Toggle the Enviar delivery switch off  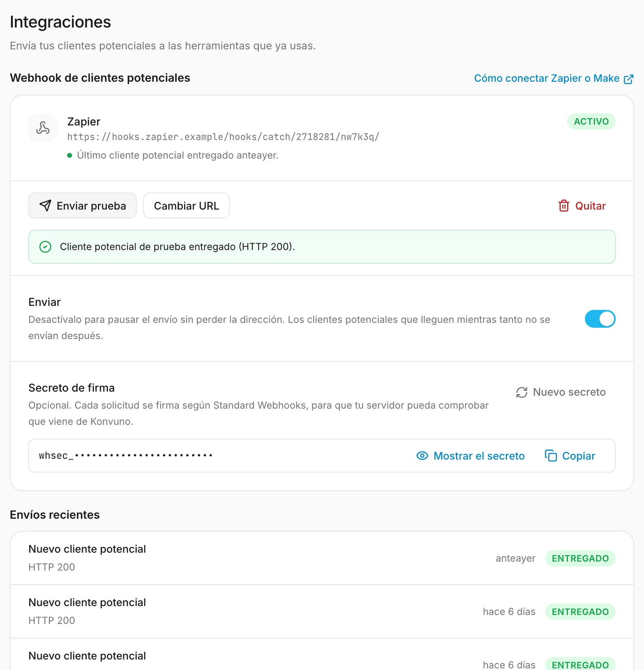click(x=600, y=319)
